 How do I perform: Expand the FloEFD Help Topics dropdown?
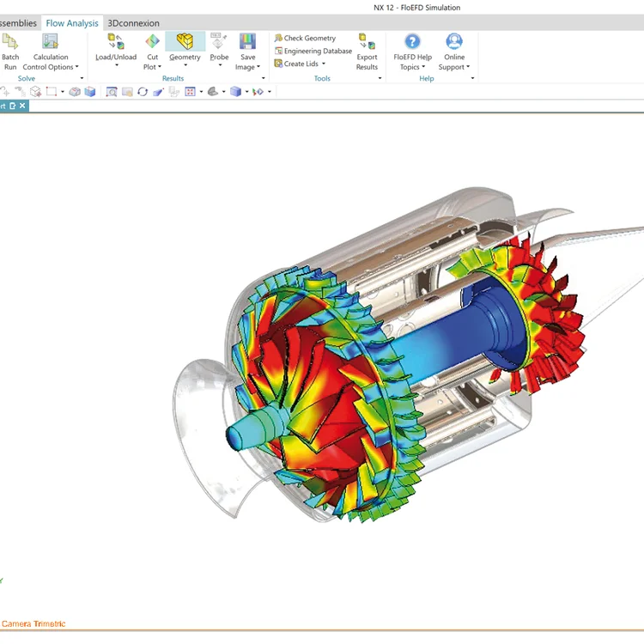[423, 66]
